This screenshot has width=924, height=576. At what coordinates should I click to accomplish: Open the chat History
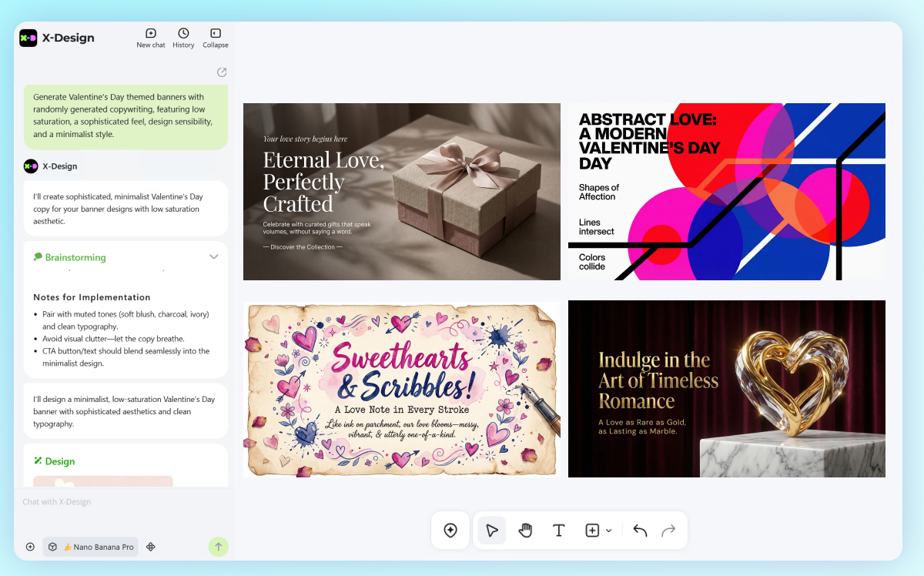pyautogui.click(x=183, y=38)
